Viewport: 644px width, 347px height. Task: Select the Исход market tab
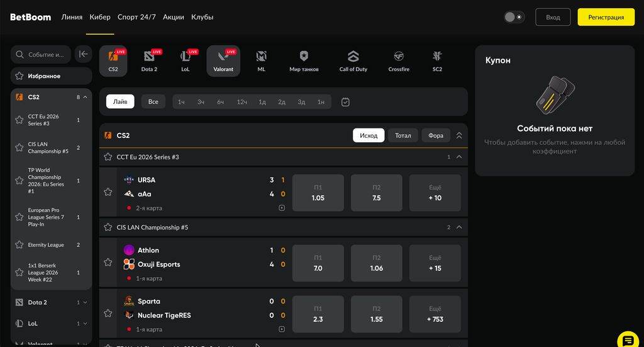tap(369, 135)
